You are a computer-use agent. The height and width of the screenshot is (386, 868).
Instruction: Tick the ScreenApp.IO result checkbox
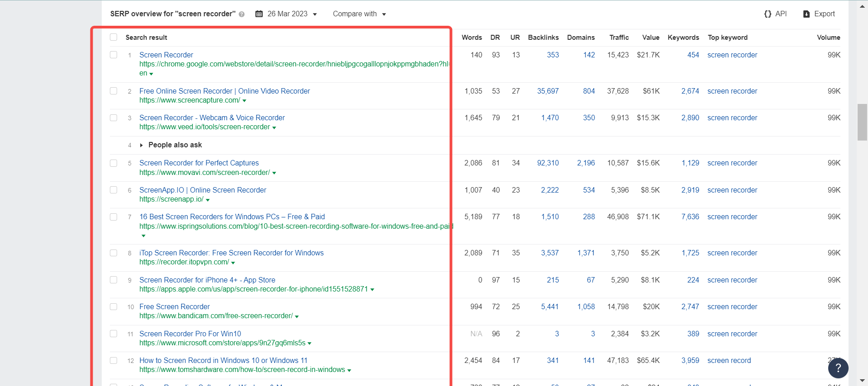[x=113, y=190]
